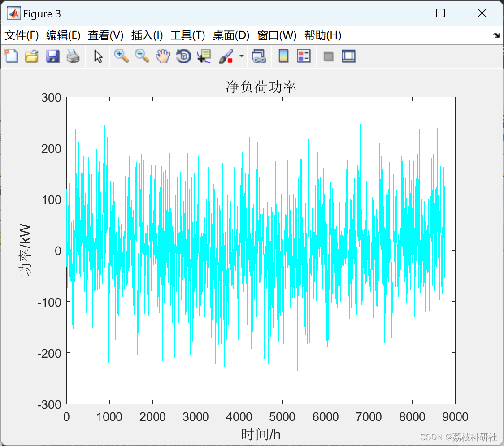Click the MATLAB logo in the title bar
504x446 pixels.
point(14,13)
